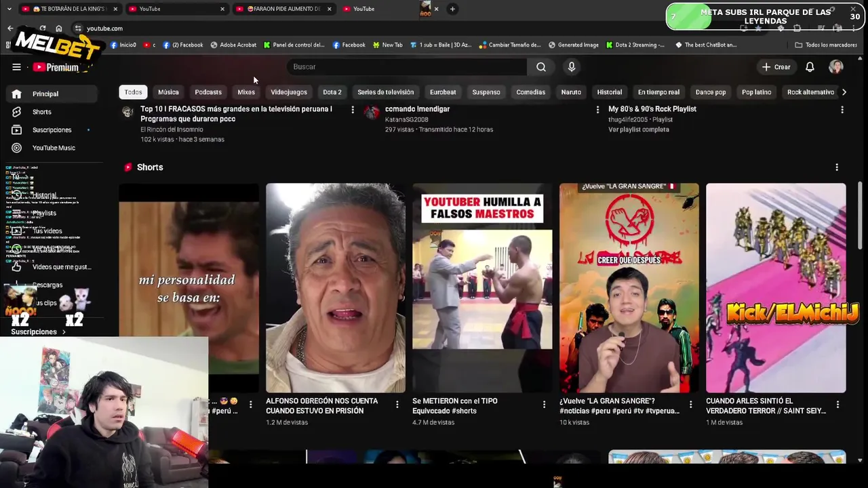The width and height of the screenshot is (868, 488).
Task: Go to Principal in sidebar
Action: coord(53,94)
